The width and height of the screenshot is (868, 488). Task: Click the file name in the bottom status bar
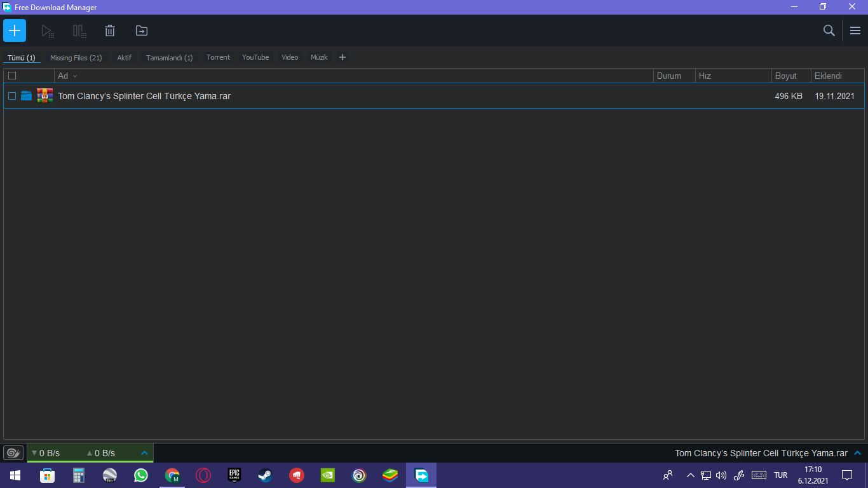pos(761,453)
